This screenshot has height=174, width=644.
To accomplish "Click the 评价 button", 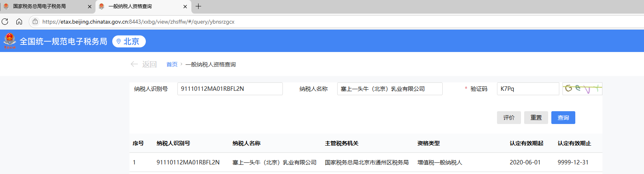I will [x=509, y=118].
